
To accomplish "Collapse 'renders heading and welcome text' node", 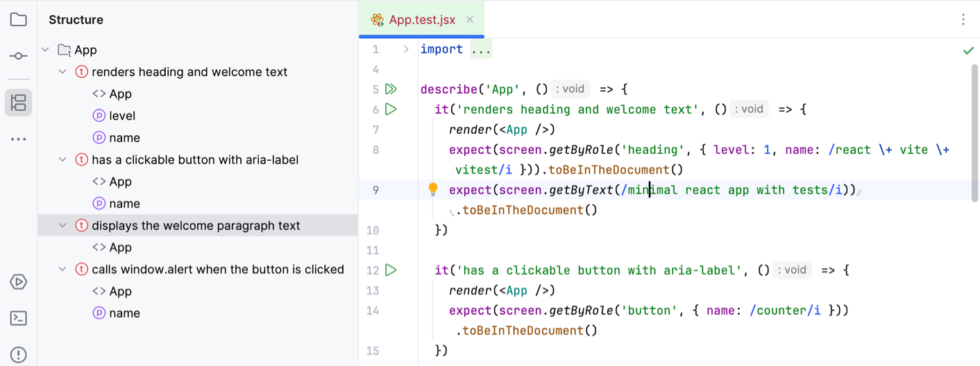I will [62, 72].
